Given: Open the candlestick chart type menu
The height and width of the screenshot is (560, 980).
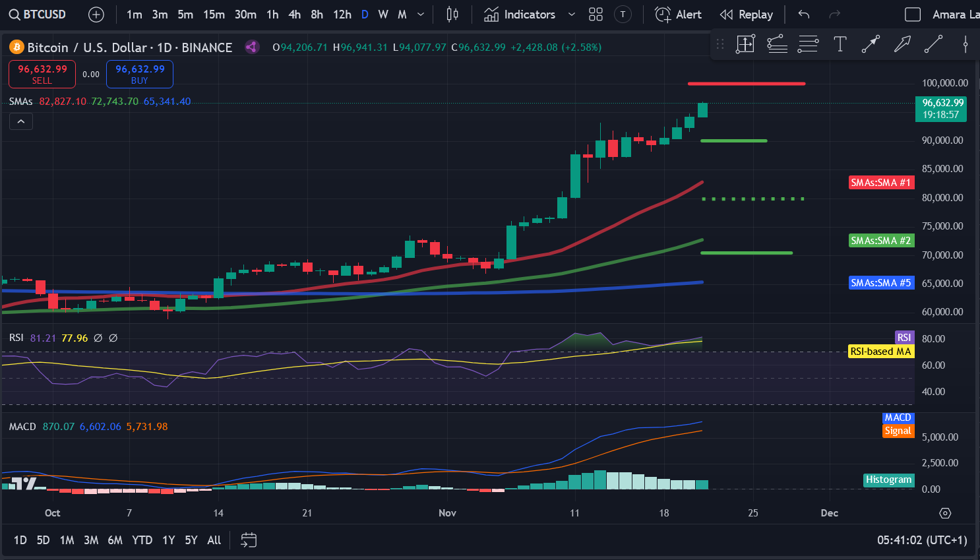Looking at the screenshot, I should (452, 15).
